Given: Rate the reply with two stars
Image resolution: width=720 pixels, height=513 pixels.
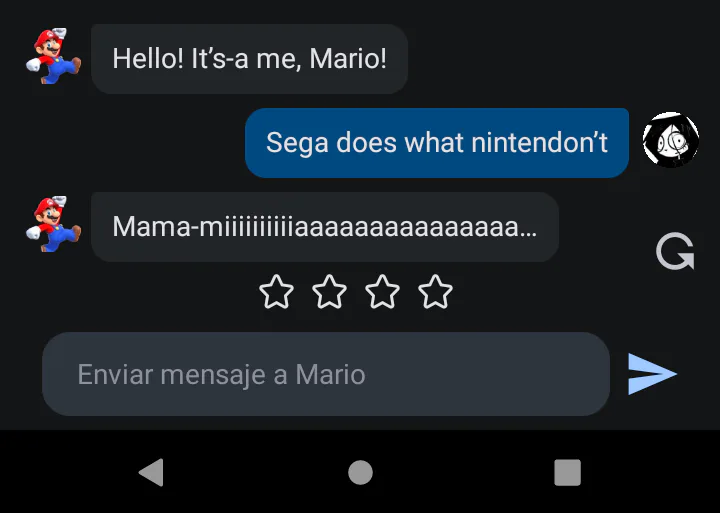Looking at the screenshot, I should 329,292.
